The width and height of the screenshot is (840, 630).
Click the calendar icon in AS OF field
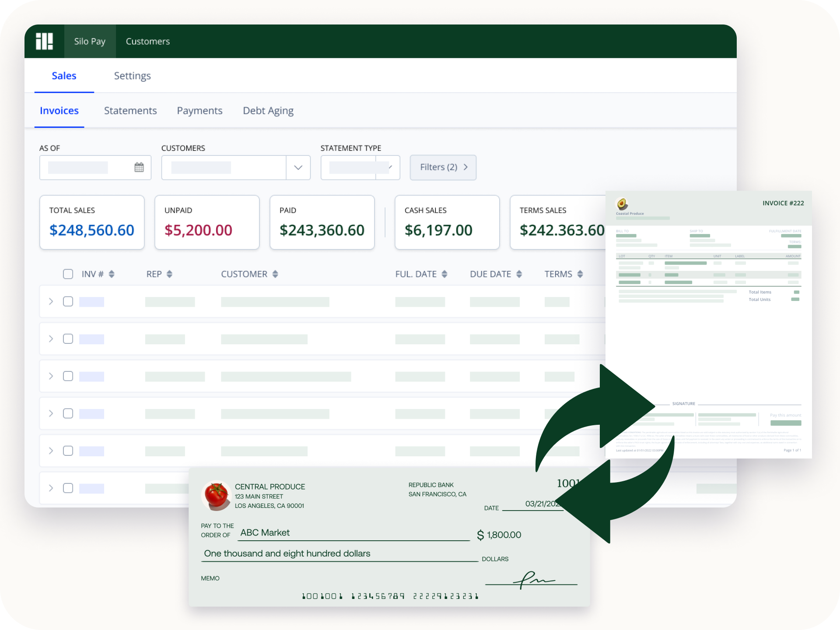coord(140,168)
